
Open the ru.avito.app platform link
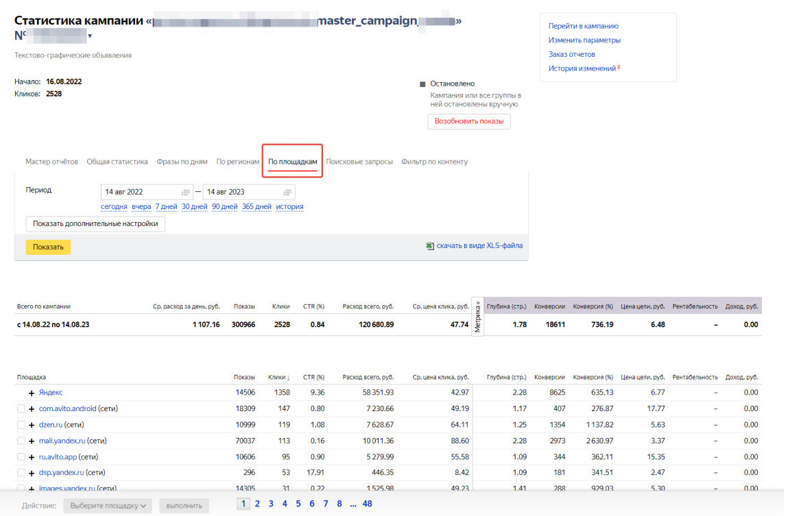(58, 456)
